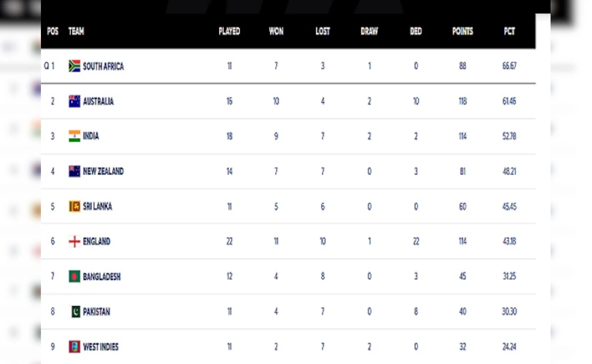Click the Pakistan flag icon

pyautogui.click(x=75, y=312)
